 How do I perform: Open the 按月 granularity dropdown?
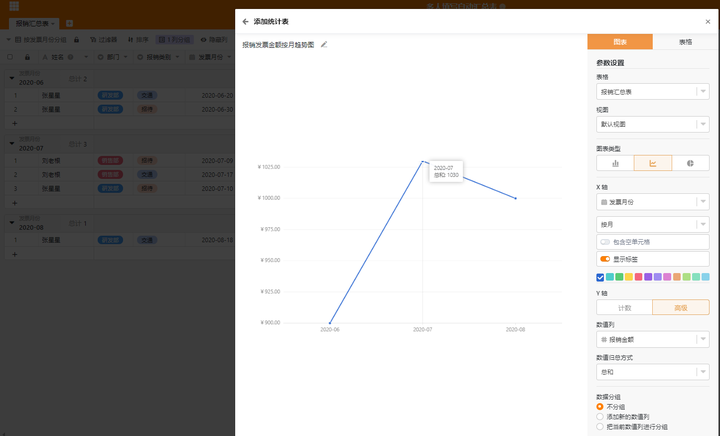click(652, 224)
